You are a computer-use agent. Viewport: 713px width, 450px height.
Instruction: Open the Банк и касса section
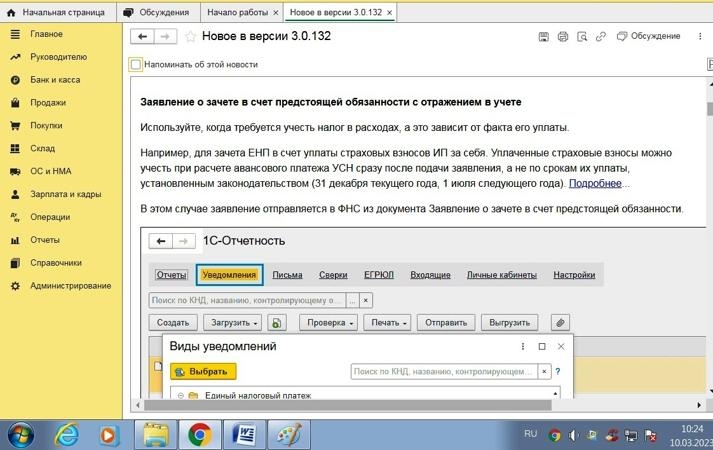click(x=55, y=80)
